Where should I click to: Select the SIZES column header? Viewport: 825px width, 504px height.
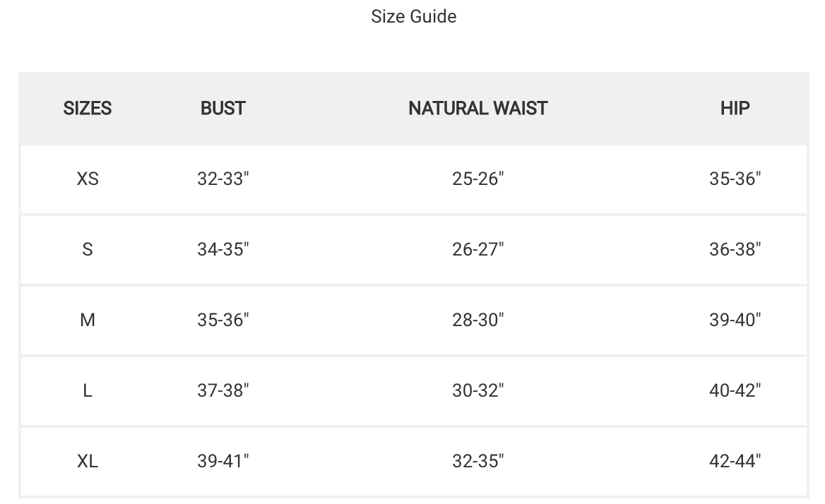[88, 108]
